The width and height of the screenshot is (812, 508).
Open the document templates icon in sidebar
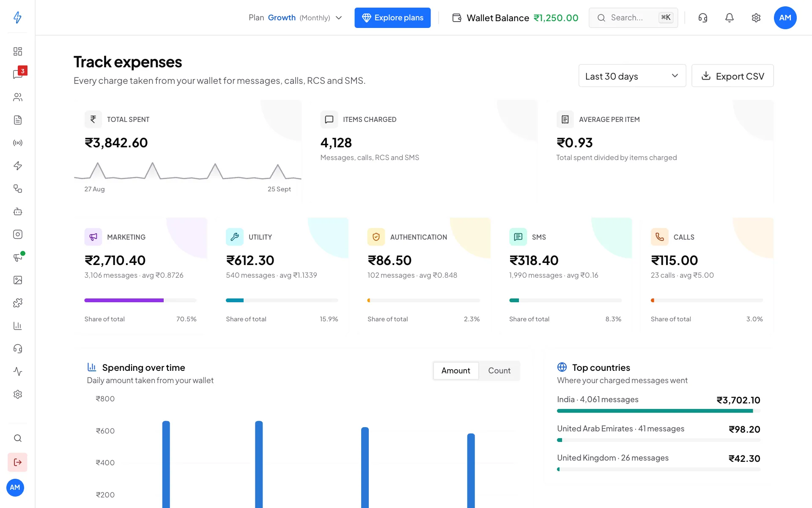[17, 120]
